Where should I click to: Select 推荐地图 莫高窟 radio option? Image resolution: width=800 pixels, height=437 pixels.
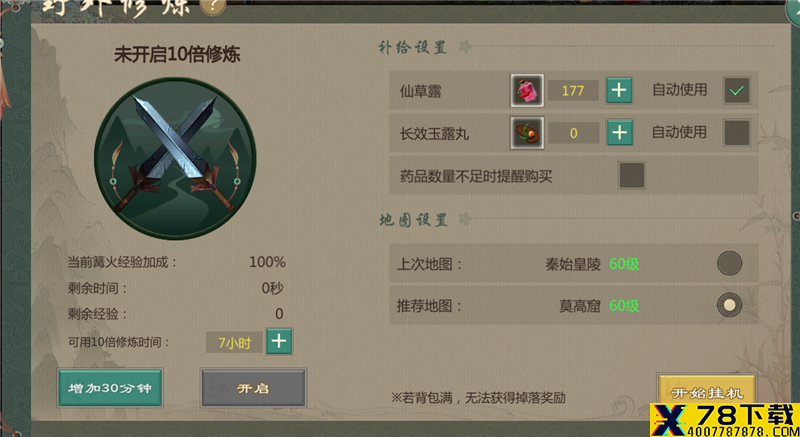point(729,305)
